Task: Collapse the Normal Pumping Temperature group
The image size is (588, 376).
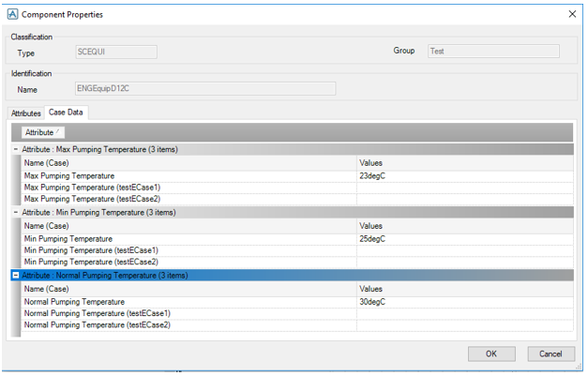Action: [16, 276]
